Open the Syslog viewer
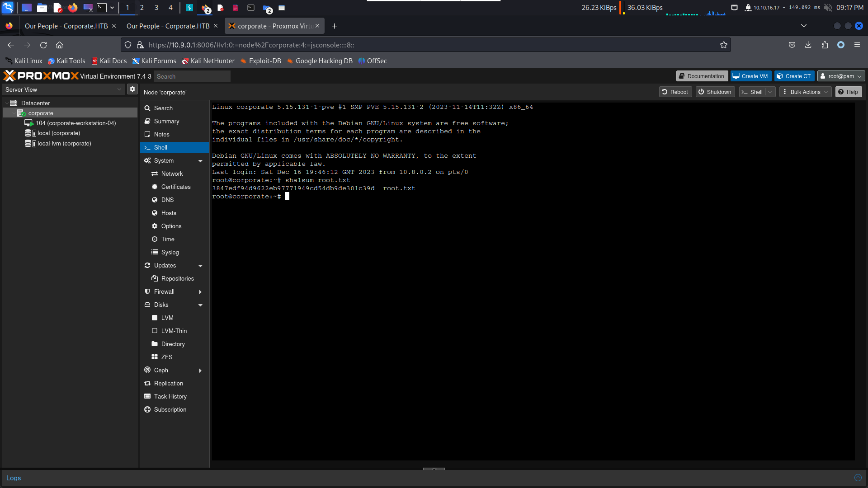 point(170,252)
